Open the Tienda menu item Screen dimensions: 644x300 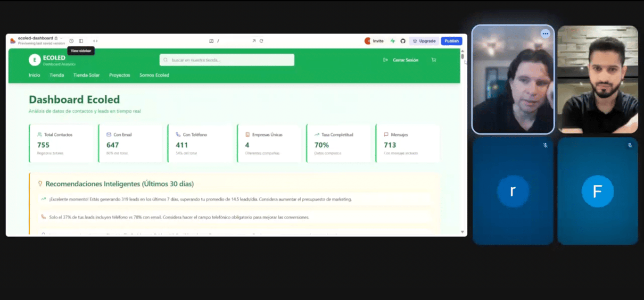(x=57, y=75)
